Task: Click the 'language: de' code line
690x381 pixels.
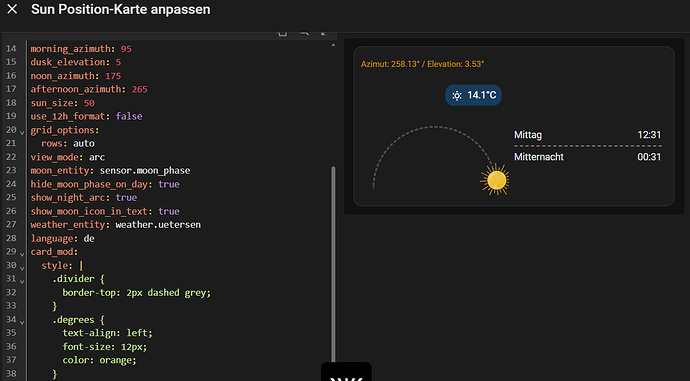Action: 62,238
